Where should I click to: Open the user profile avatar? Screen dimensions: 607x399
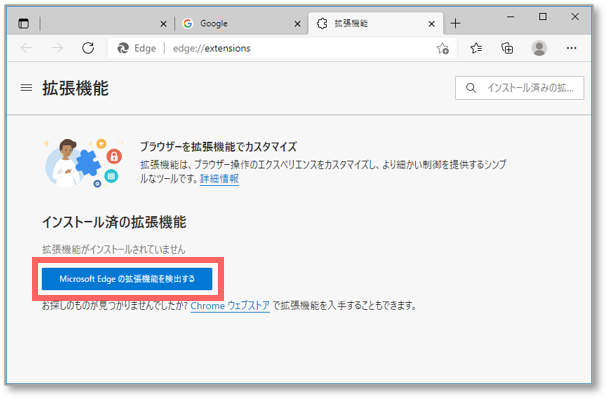(x=539, y=48)
